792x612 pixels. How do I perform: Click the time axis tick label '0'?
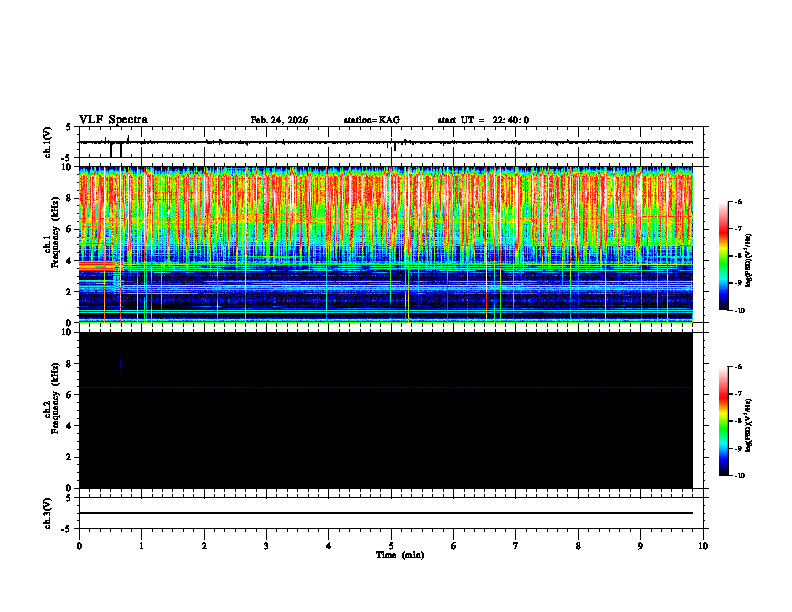[79, 546]
